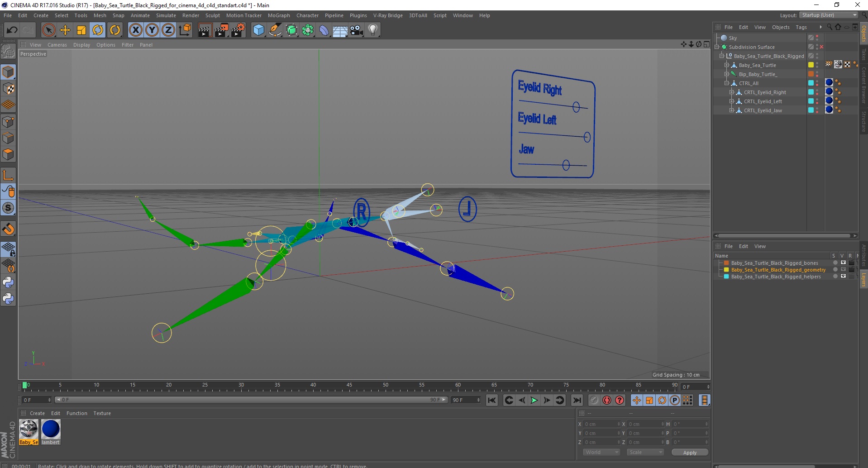Viewport: 868px width, 468px height.
Task: Click the Make Editable icon
Action: [8, 52]
